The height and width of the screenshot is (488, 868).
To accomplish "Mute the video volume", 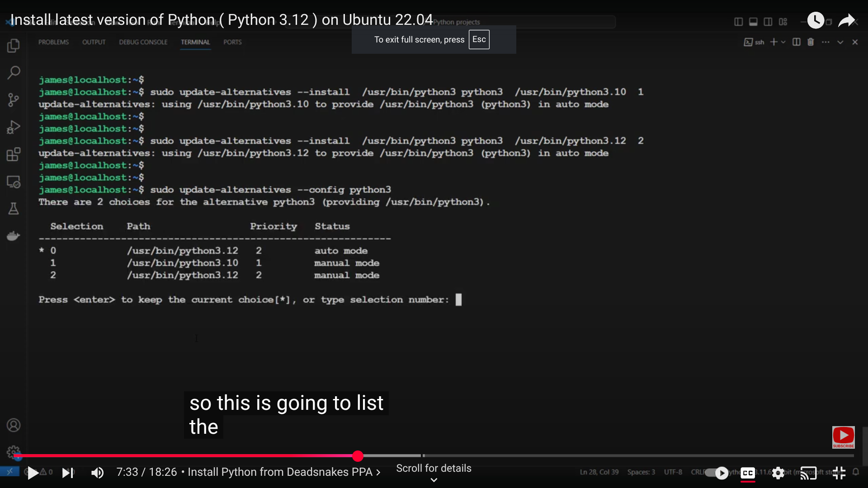I will click(97, 473).
